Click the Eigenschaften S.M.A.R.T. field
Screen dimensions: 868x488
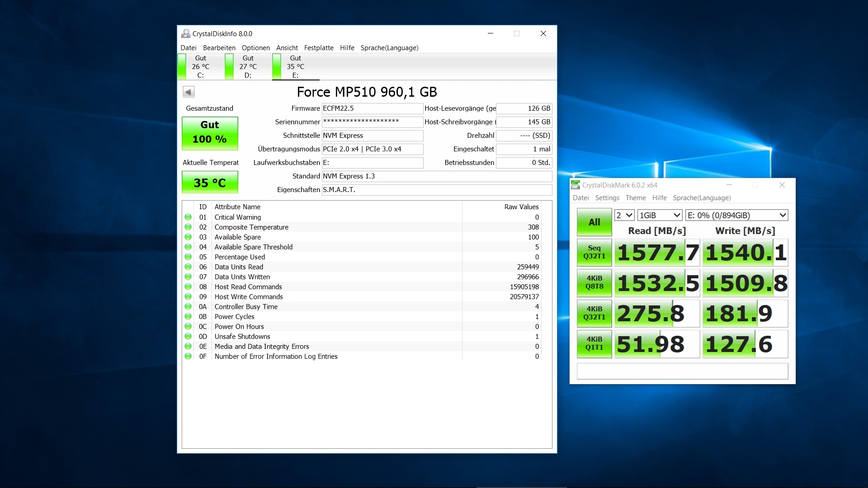[437, 190]
